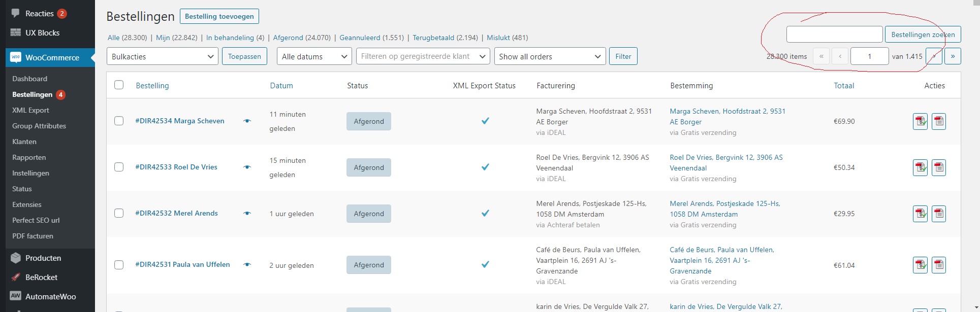Click the order search input field

tap(834, 34)
